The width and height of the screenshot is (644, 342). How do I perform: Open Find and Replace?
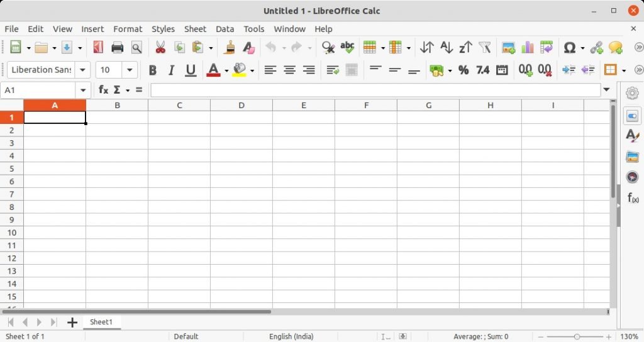pyautogui.click(x=328, y=47)
